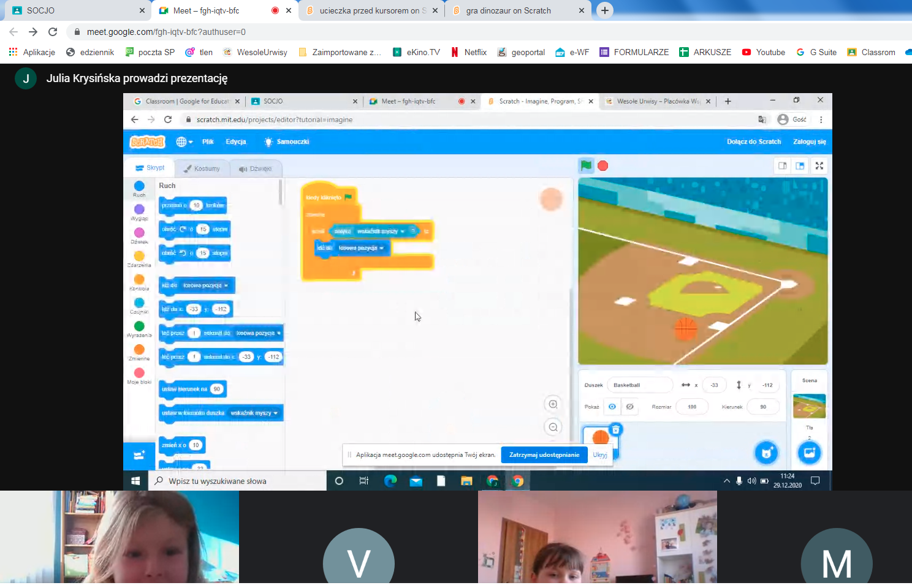Open Netflix bookmark
This screenshot has width=912, height=588.
469,52
